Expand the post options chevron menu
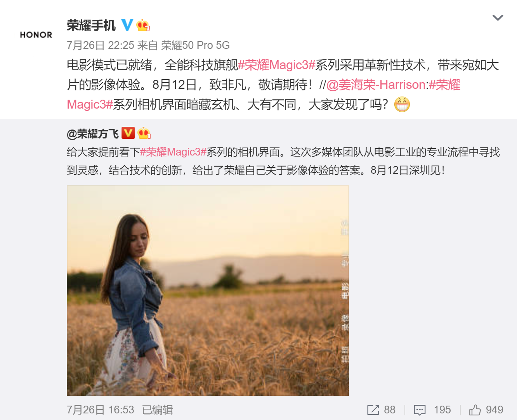Screen dimensions: 517x420 (x=498, y=18)
